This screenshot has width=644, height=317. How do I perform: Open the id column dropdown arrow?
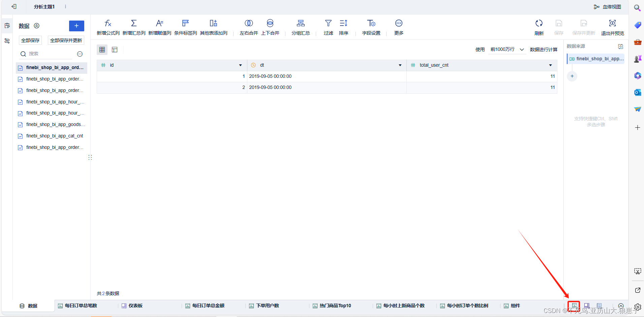point(240,65)
